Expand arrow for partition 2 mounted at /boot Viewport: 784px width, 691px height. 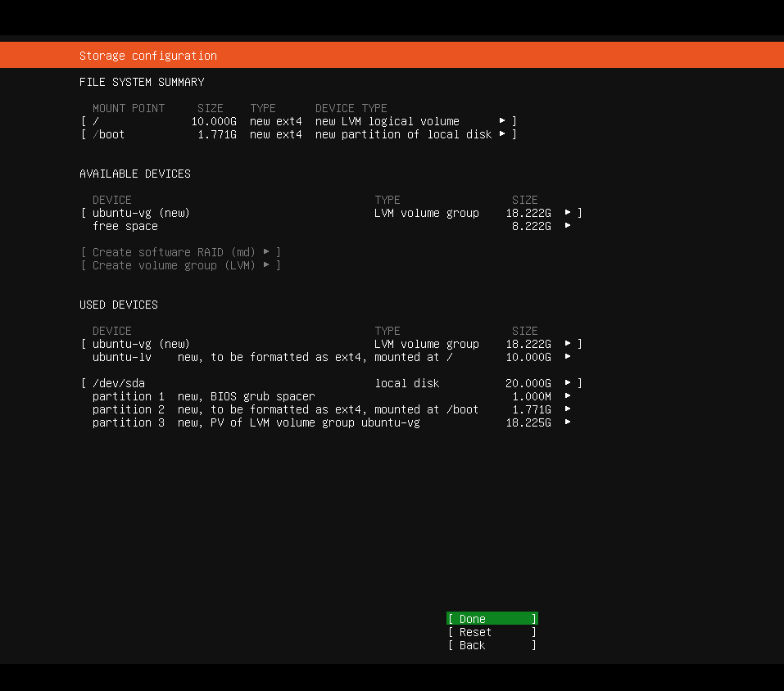point(568,409)
